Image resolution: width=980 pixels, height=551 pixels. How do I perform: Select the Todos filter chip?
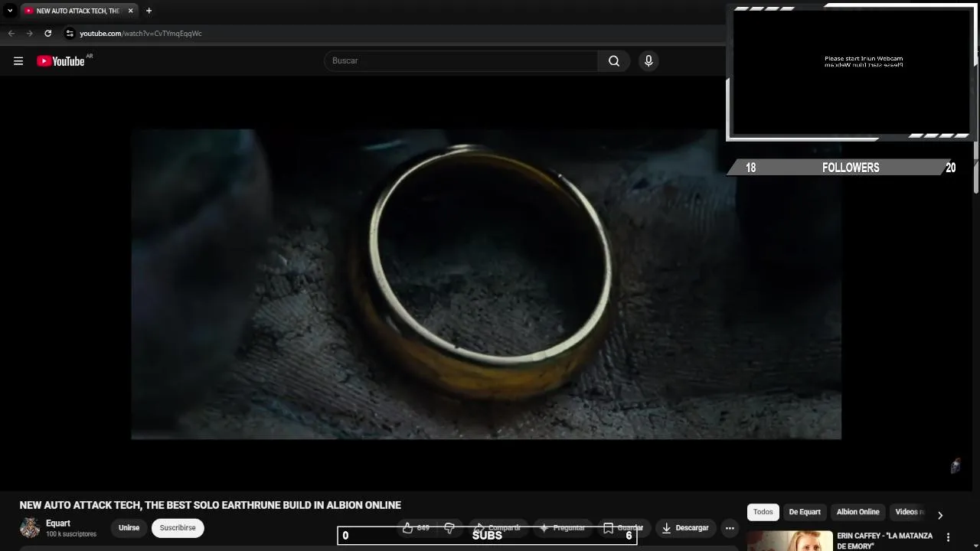[x=763, y=512]
